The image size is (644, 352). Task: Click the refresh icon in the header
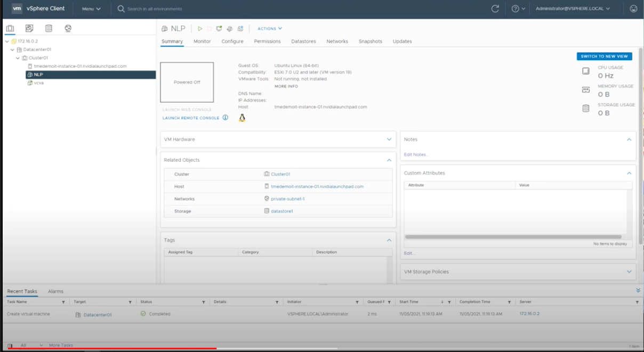pos(495,9)
